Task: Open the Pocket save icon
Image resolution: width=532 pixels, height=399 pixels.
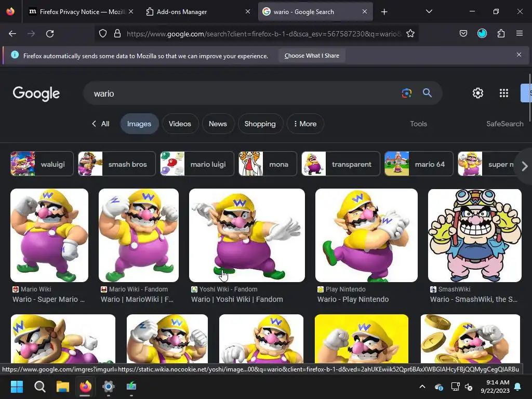Action: (x=463, y=33)
